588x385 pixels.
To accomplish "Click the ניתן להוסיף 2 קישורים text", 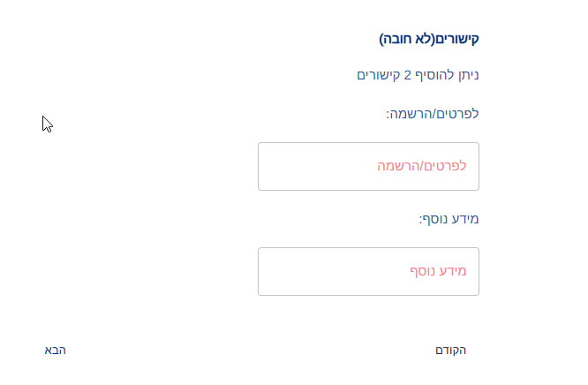I will [418, 75].
